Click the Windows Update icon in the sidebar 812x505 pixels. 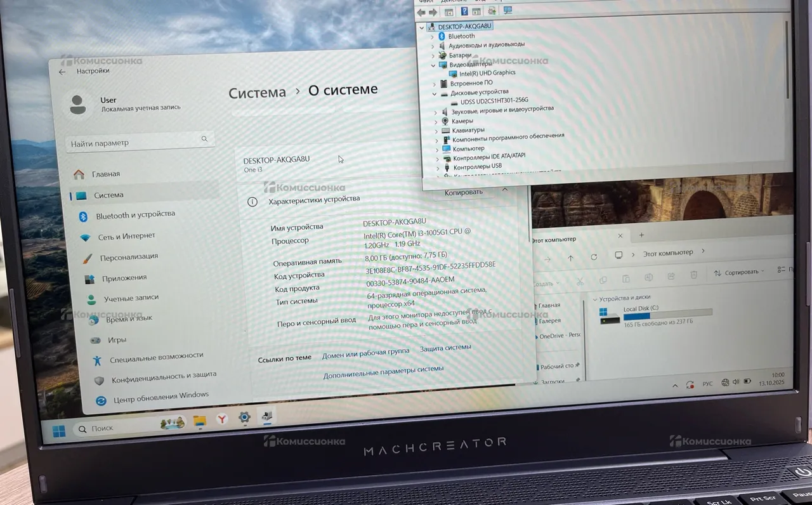pos(100,401)
